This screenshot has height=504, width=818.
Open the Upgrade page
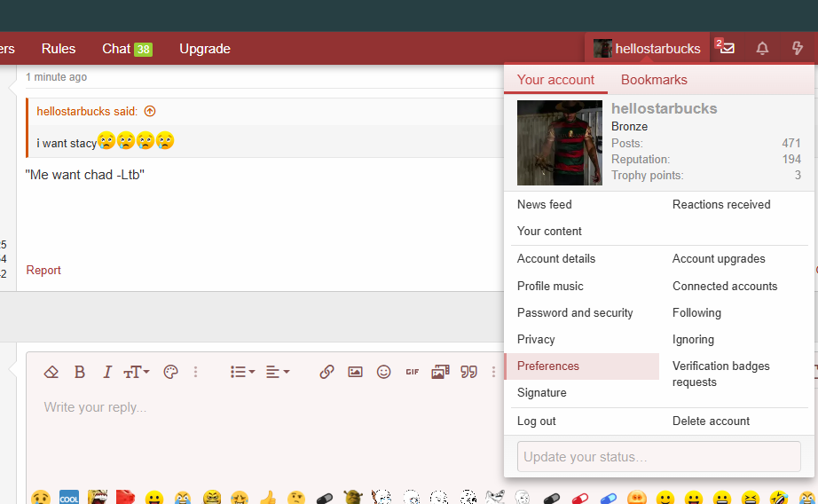pyautogui.click(x=204, y=49)
